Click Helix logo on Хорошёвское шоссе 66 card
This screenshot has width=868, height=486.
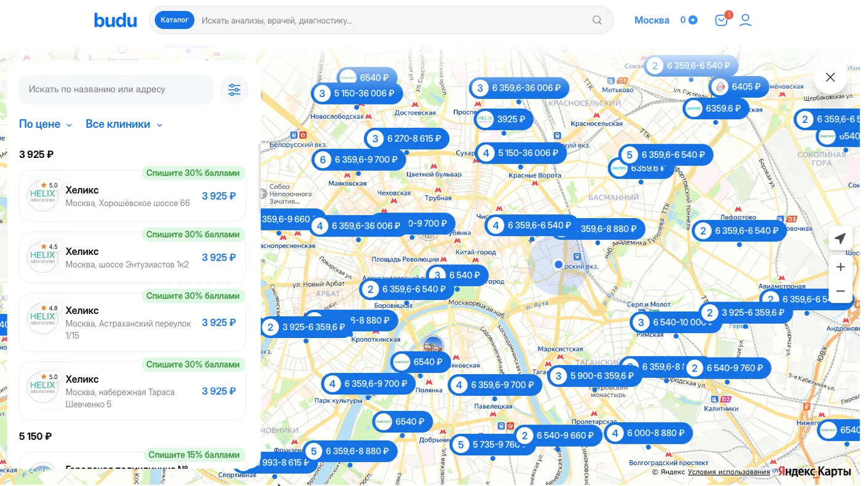pyautogui.click(x=42, y=196)
